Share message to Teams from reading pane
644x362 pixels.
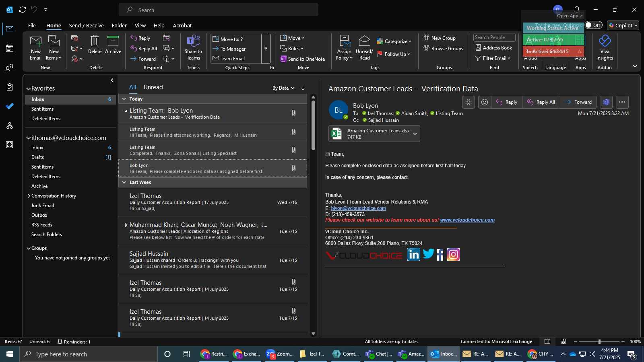coord(606,102)
